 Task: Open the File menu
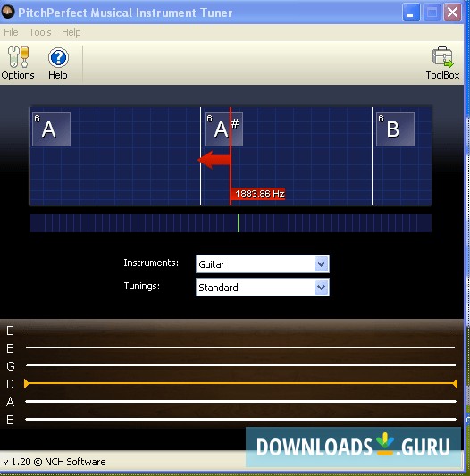(11, 32)
